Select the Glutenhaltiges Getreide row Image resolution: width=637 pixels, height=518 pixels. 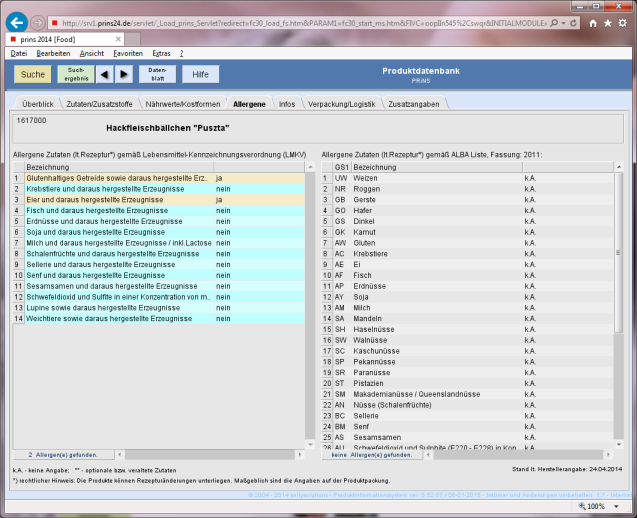pyautogui.click(x=116, y=178)
